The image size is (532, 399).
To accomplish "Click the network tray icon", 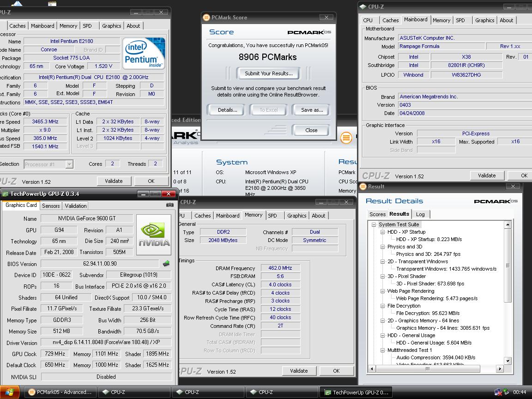I will point(498,392).
